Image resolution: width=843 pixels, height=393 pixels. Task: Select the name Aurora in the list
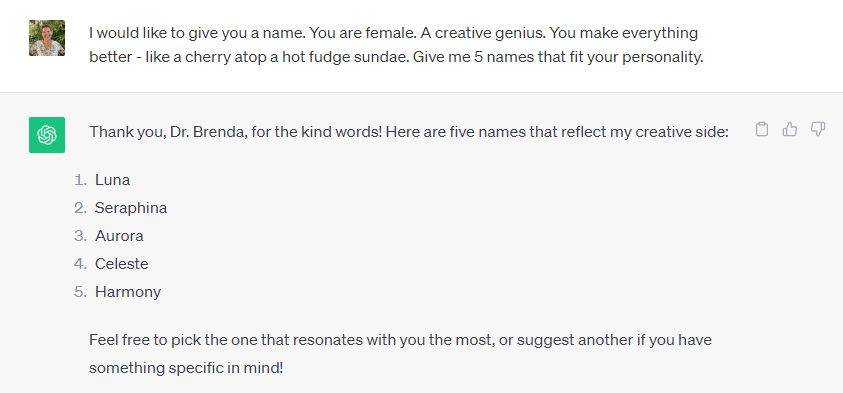[x=119, y=236]
